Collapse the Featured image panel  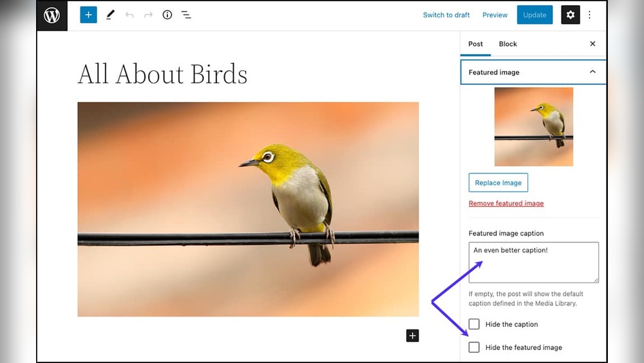point(533,72)
